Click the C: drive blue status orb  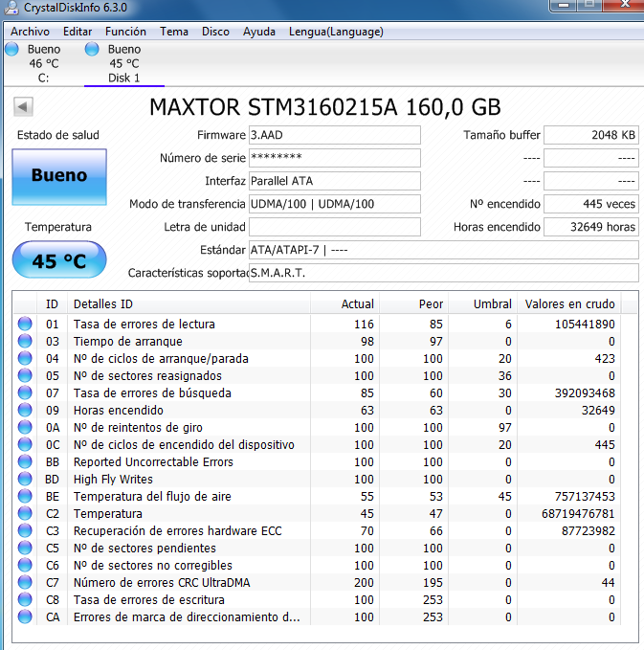point(11,49)
